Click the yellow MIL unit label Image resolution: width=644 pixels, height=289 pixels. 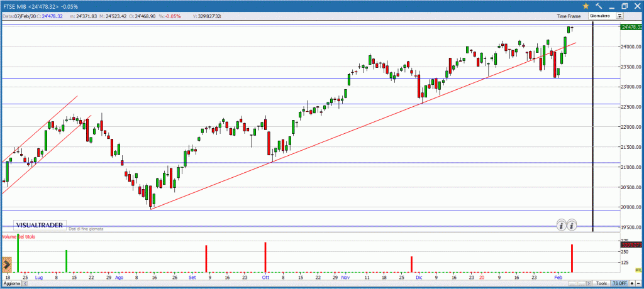(638, 270)
